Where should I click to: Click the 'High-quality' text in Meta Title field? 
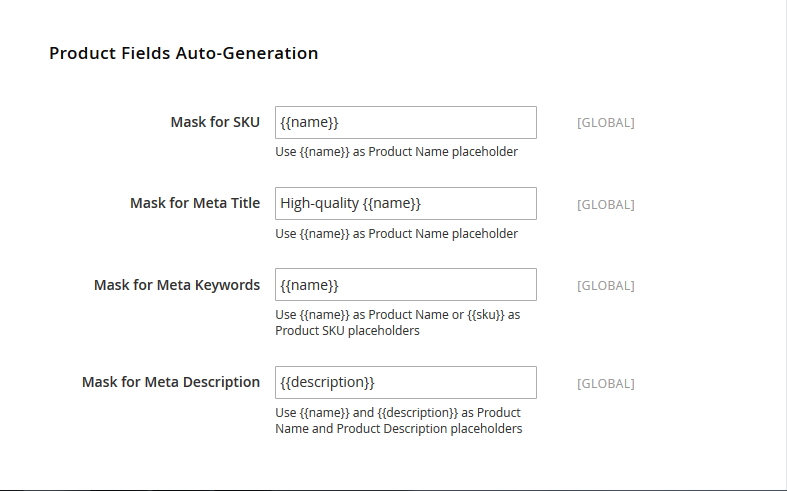tap(320, 203)
